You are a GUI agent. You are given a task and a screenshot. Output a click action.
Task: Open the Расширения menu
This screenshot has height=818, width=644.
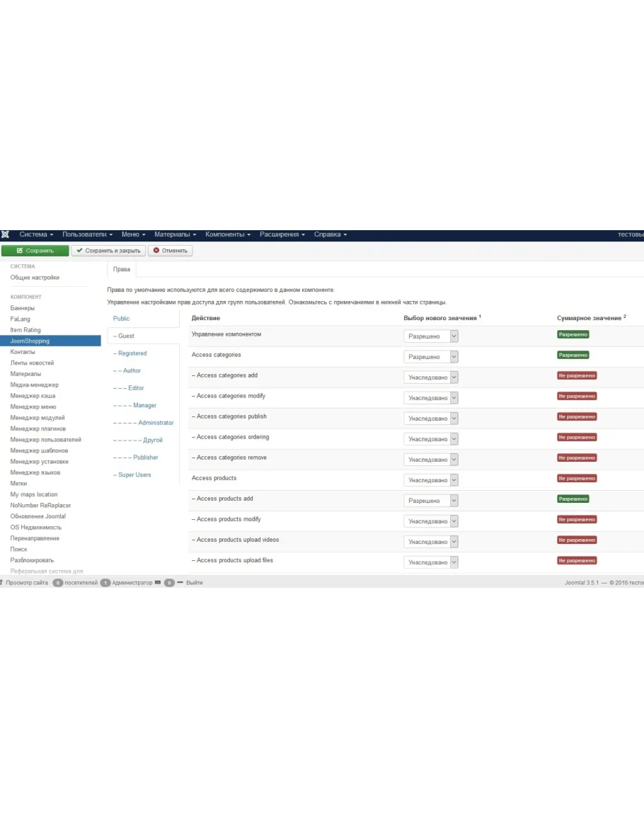point(282,234)
